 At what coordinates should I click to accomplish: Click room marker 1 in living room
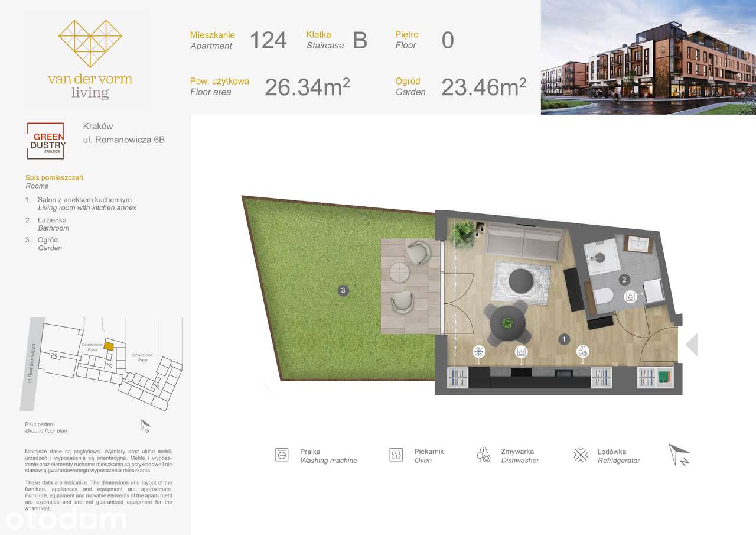(x=565, y=339)
